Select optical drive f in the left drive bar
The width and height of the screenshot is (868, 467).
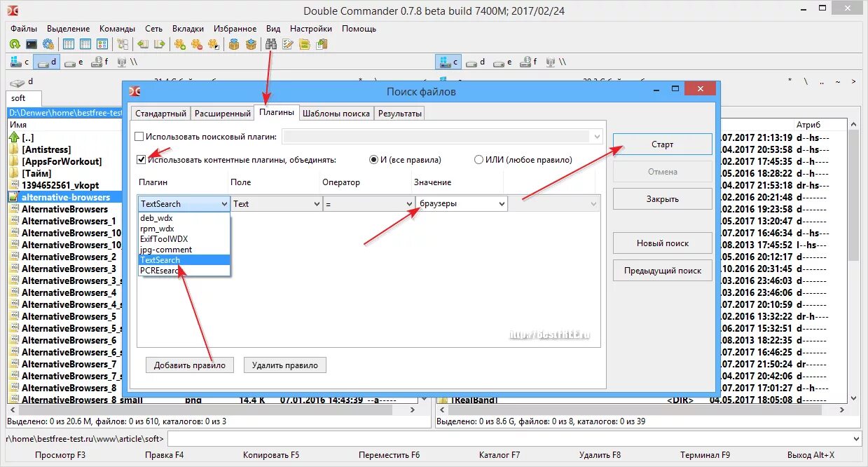coord(100,62)
